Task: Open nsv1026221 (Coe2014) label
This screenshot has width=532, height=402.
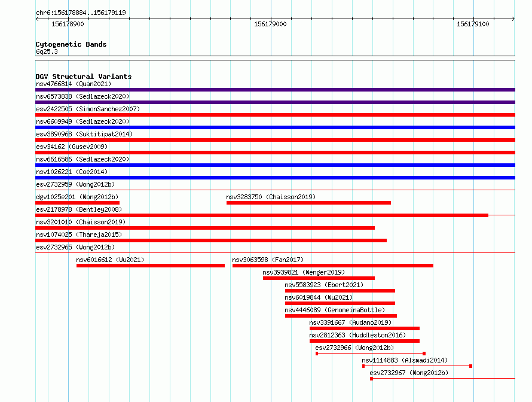Action: pos(72,172)
